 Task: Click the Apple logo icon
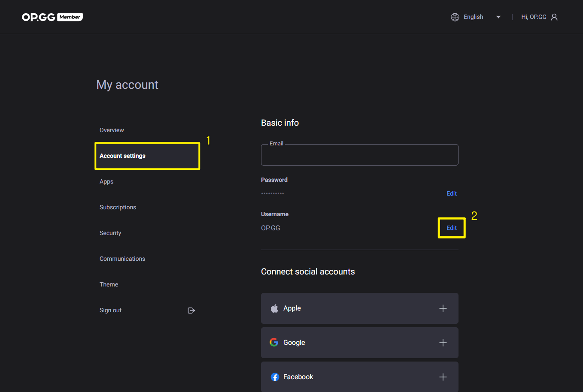coord(274,308)
